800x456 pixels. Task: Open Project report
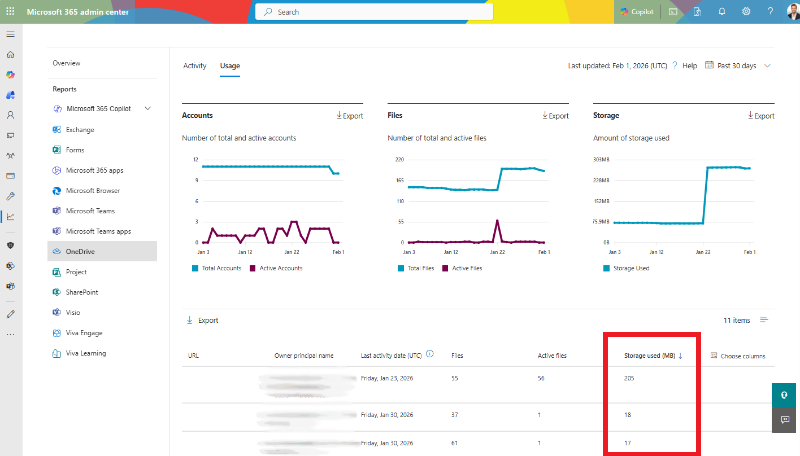point(76,272)
